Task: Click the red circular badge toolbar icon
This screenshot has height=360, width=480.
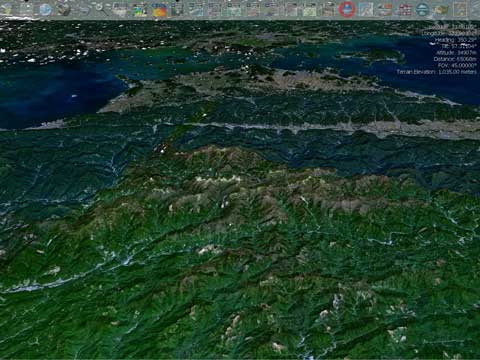Action: (x=347, y=9)
